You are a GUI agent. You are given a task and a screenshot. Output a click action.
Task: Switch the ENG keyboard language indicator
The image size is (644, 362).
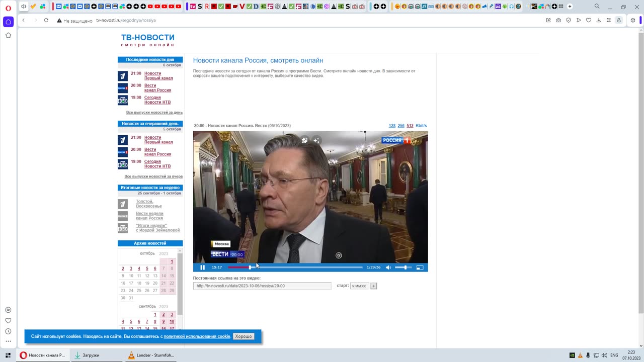pyautogui.click(x=614, y=355)
